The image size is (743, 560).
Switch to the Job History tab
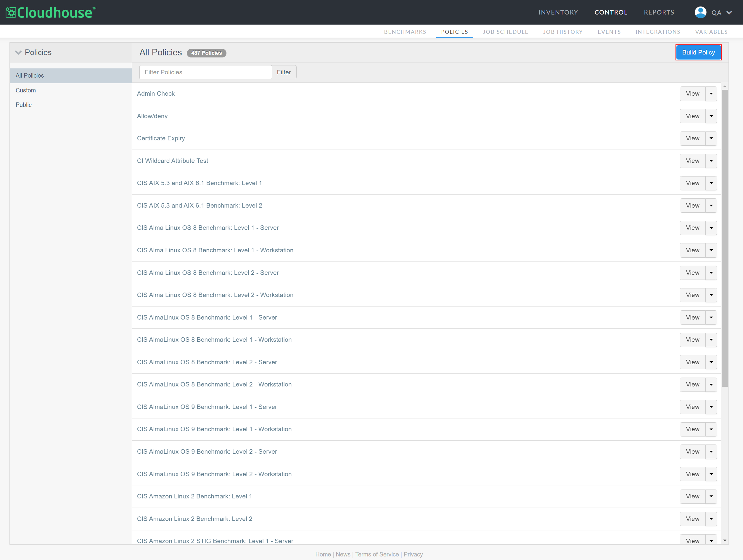563,32
